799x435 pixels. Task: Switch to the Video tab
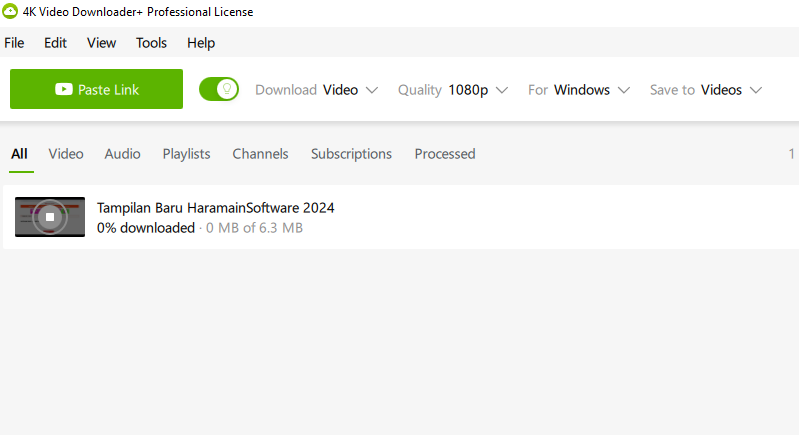pyautogui.click(x=66, y=154)
